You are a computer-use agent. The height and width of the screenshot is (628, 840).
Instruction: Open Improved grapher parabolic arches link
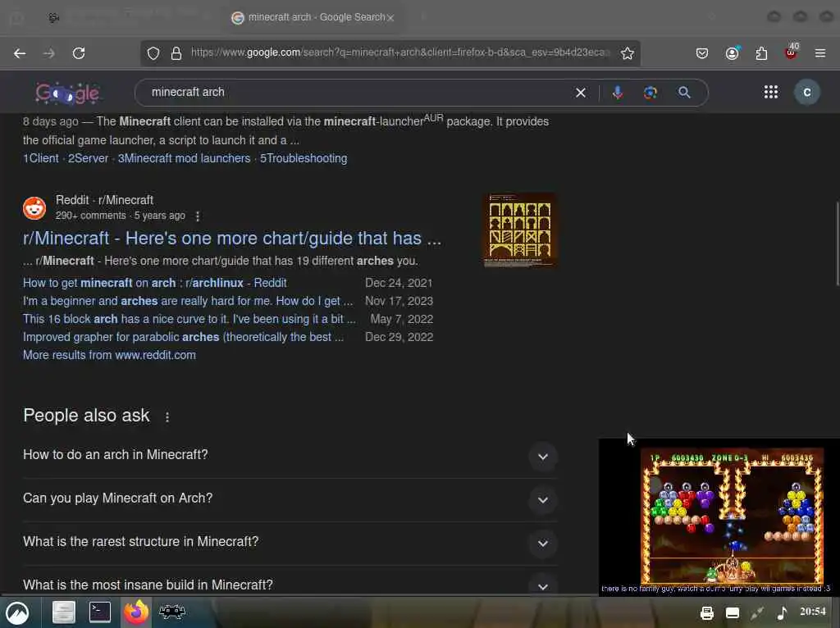coord(183,337)
